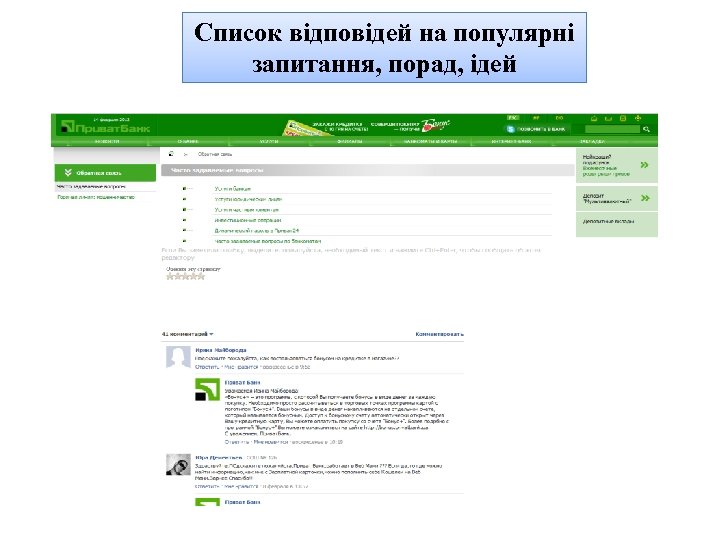Image resolution: width=720 pixels, height=540 pixels.
Task: Switch site language to RU
Action: point(513,118)
